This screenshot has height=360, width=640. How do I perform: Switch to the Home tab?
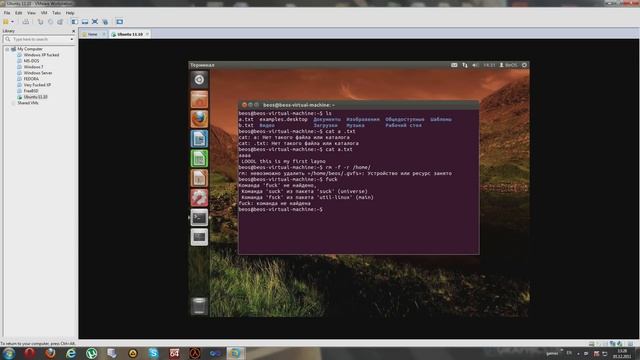[93, 34]
